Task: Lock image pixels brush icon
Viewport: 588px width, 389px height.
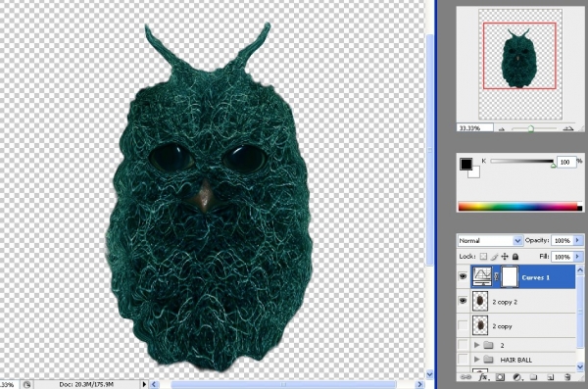Action: (x=494, y=257)
